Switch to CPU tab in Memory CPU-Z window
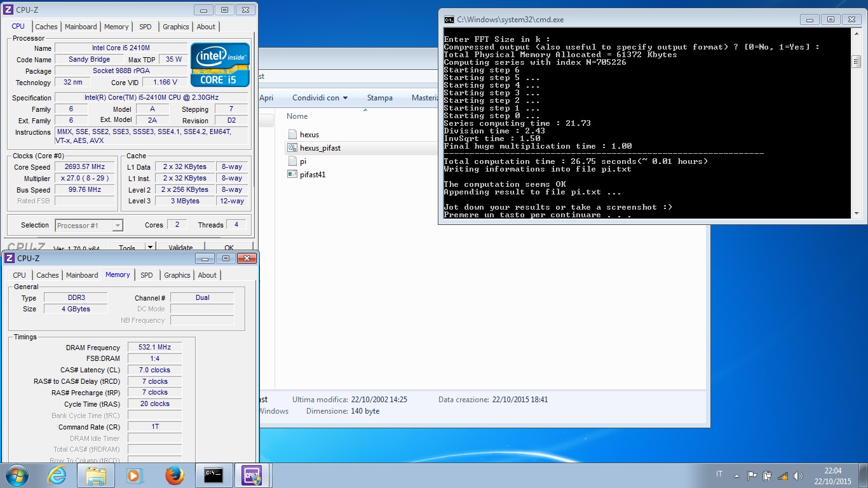Screen dimensions: 868x488 tap(20, 275)
